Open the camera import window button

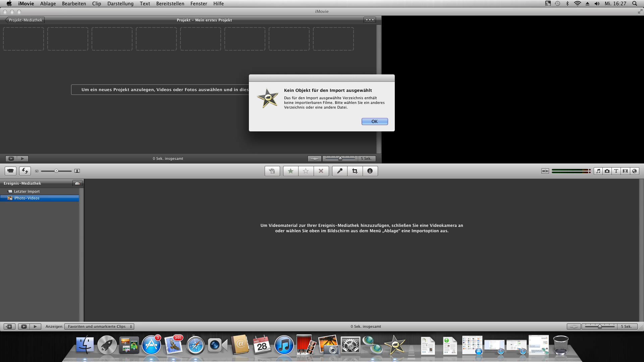[10, 171]
